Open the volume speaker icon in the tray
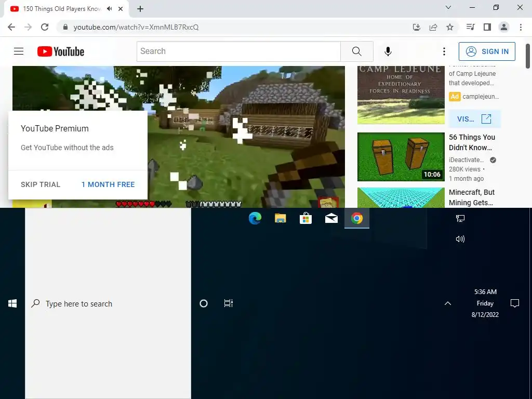Screen dimensions: 532x399 (460, 239)
